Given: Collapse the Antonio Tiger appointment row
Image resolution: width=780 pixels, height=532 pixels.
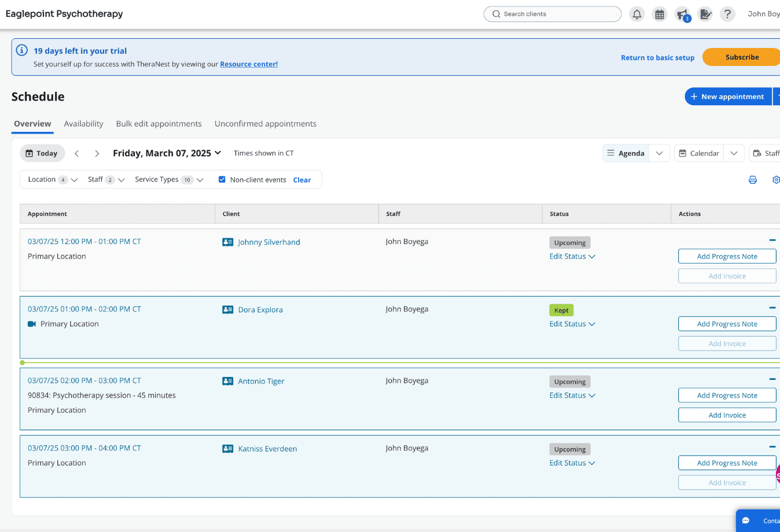Looking at the screenshot, I should tap(772, 379).
